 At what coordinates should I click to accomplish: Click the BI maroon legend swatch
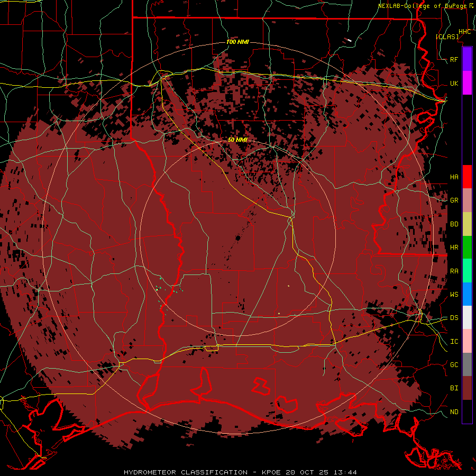point(467,388)
